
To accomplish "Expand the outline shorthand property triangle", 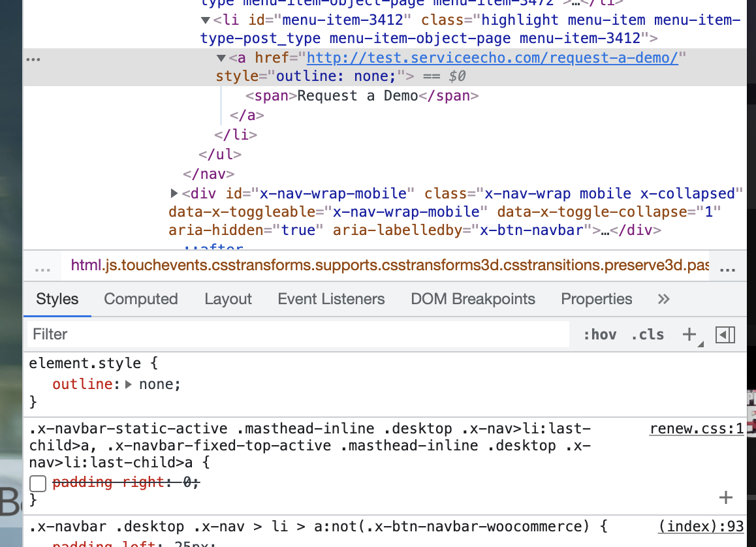I will (129, 384).
